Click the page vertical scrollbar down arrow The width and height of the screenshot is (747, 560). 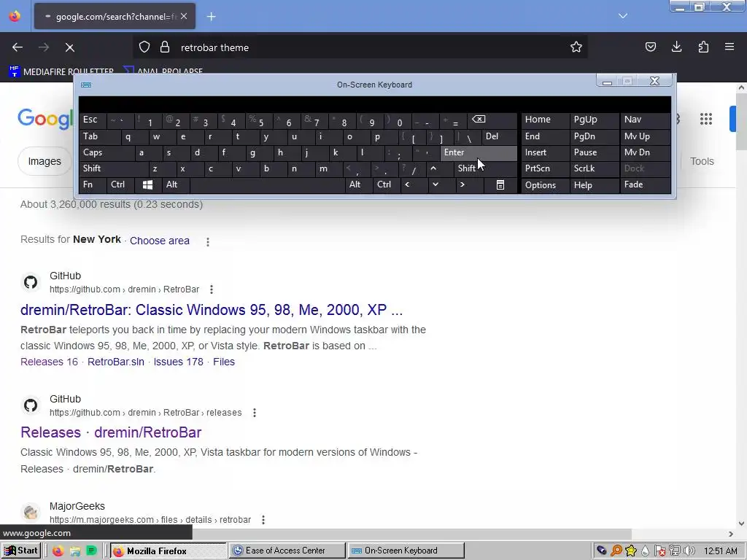[741, 524]
